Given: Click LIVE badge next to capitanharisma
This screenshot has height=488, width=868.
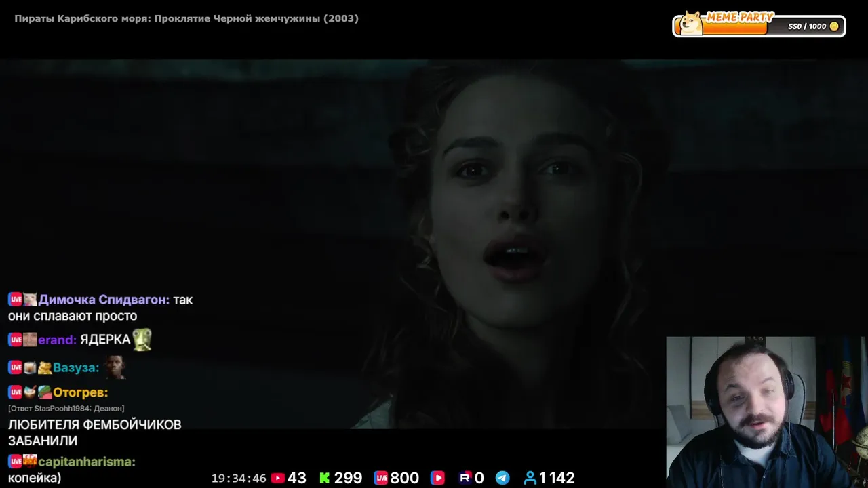Looking at the screenshot, I should click(x=16, y=462).
